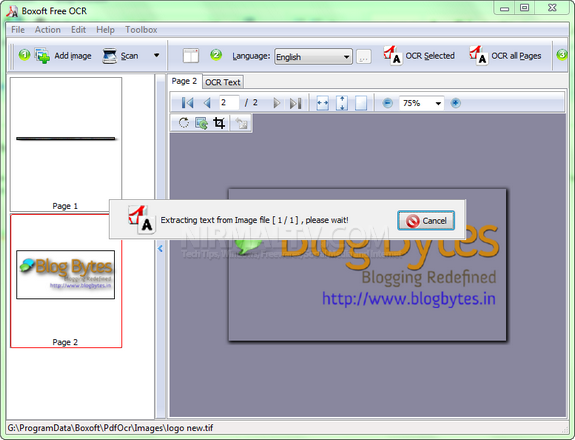Open the Toolbox menu

tap(141, 30)
